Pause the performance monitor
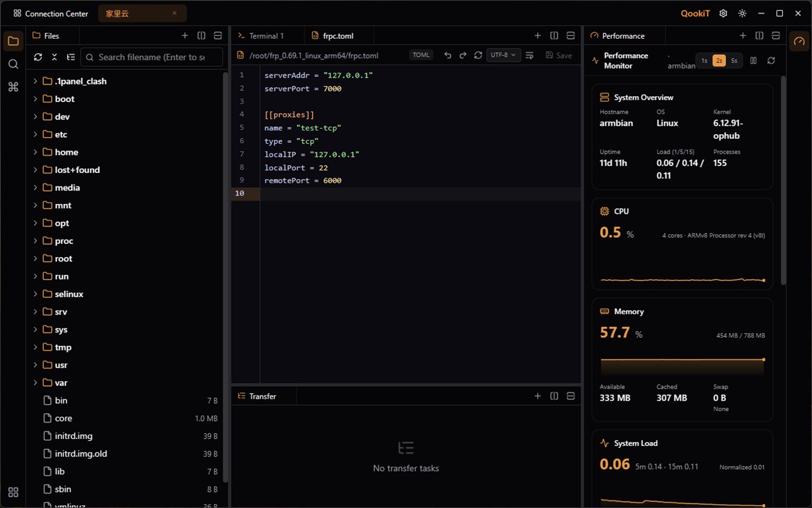 click(x=753, y=60)
